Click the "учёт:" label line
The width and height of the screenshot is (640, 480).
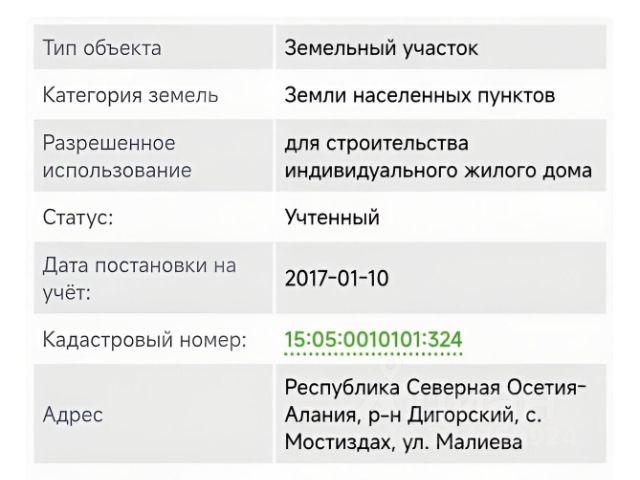click(66, 292)
